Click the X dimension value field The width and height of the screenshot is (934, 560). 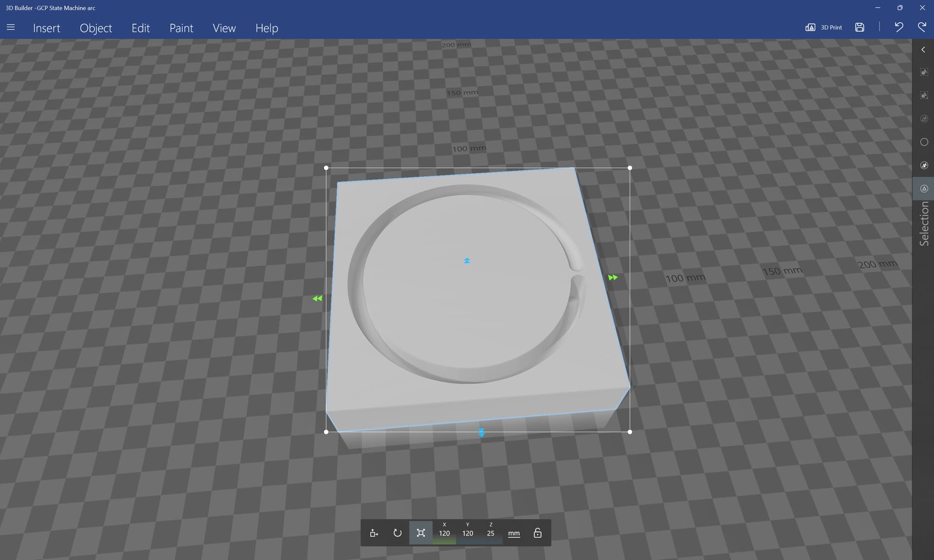[444, 533]
